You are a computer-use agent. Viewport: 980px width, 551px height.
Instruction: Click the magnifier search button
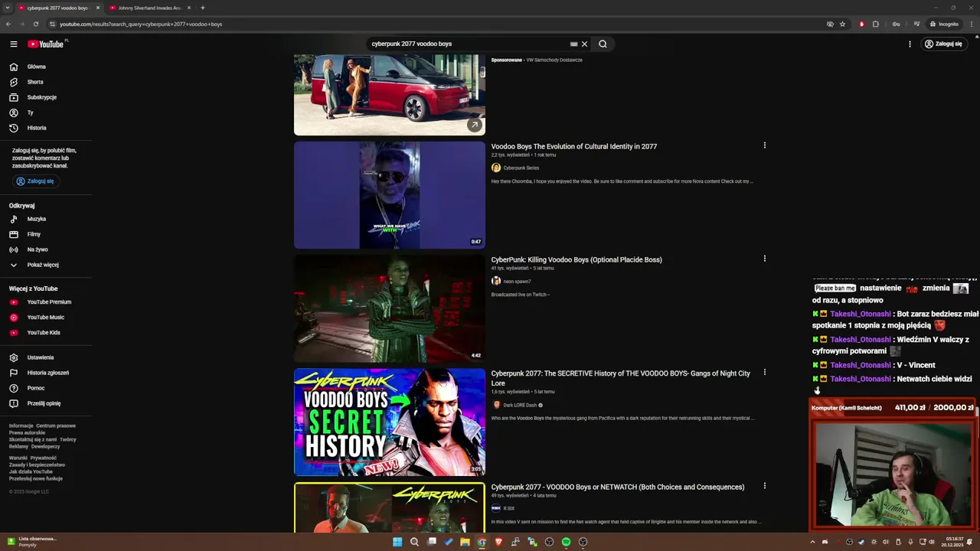point(603,44)
